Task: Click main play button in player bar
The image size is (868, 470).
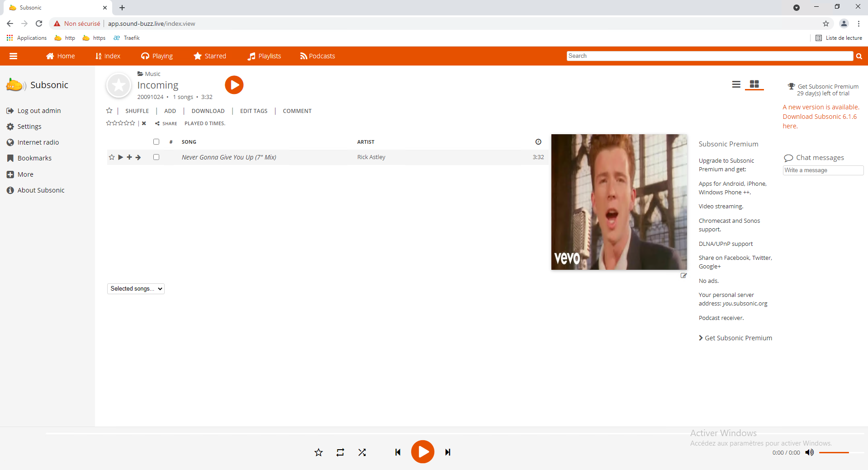Action: pos(422,452)
